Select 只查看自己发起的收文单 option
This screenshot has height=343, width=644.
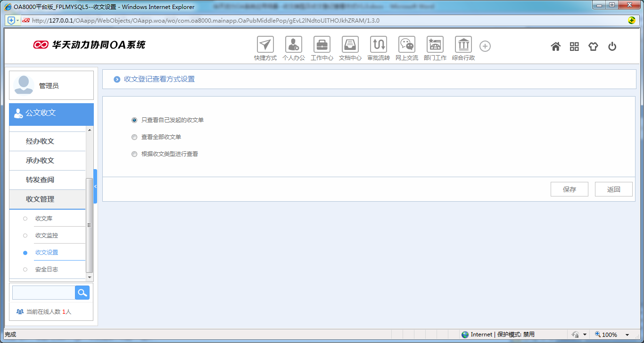[134, 120]
